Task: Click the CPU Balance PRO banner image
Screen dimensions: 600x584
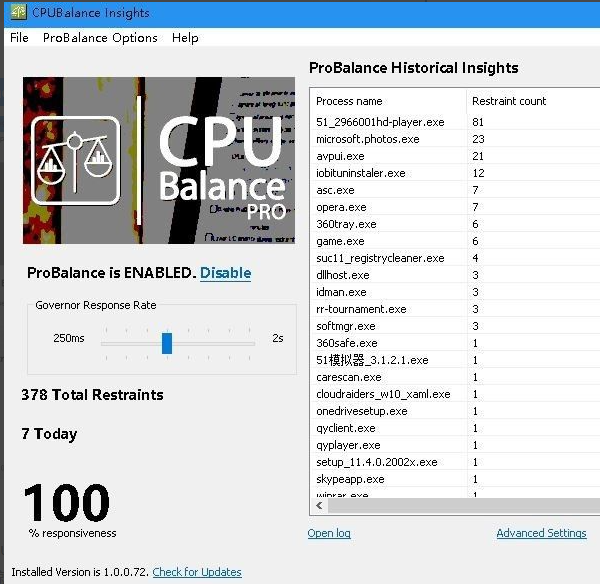Action: click(160, 160)
